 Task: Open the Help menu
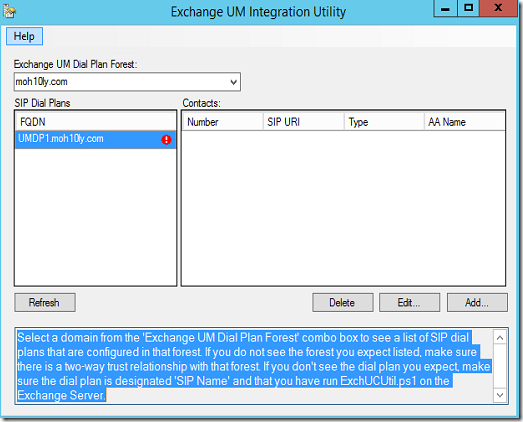24,36
